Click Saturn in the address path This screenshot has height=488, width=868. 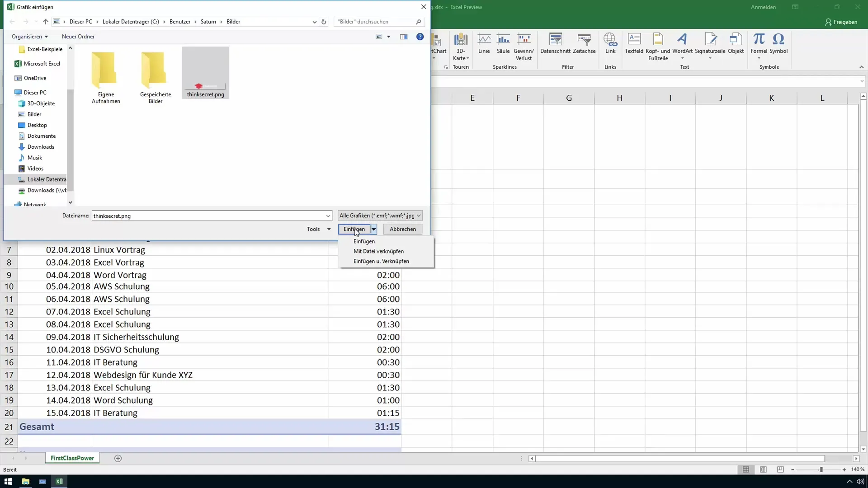tap(208, 22)
